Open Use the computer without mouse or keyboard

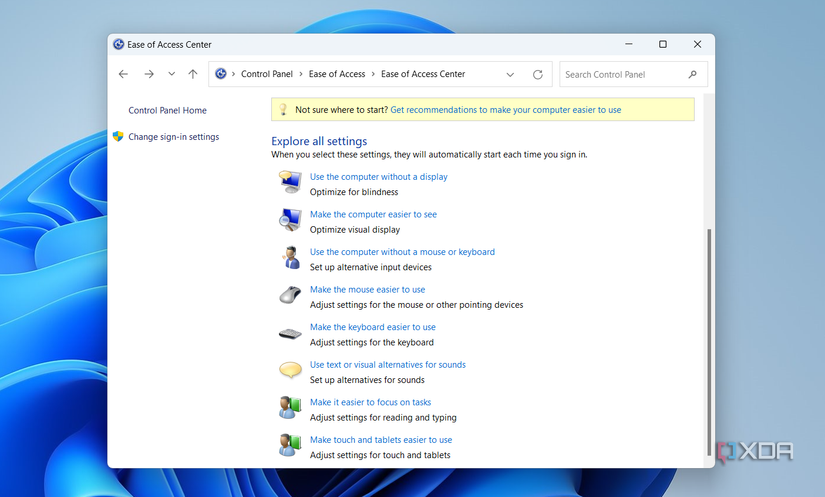point(402,252)
